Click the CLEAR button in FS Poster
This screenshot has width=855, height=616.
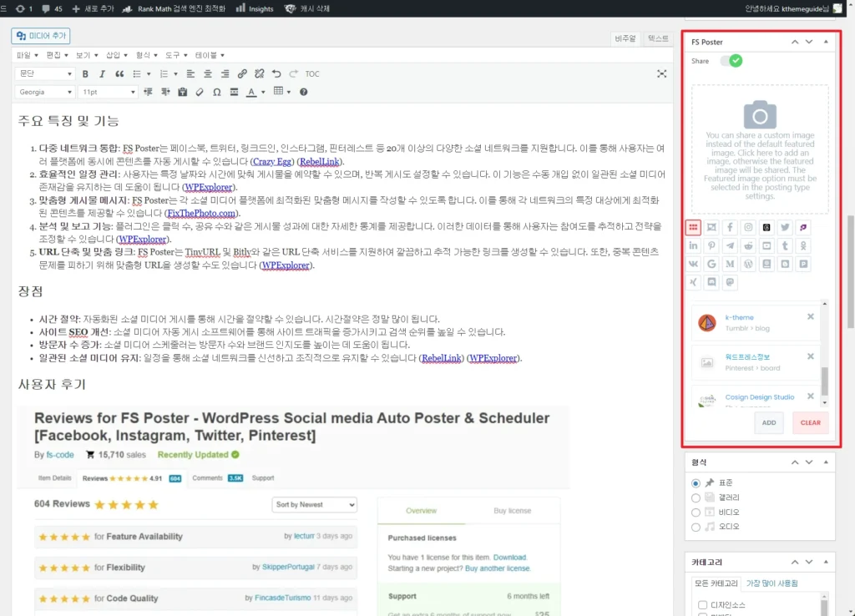coord(810,422)
